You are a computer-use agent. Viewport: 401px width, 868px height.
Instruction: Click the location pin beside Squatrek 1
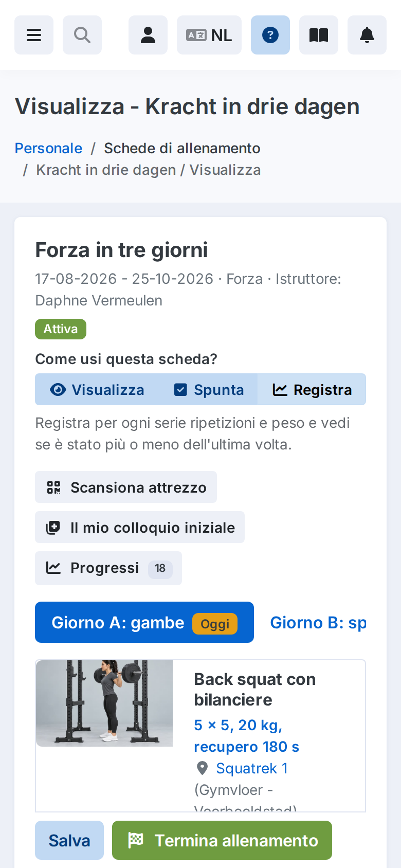(202, 768)
